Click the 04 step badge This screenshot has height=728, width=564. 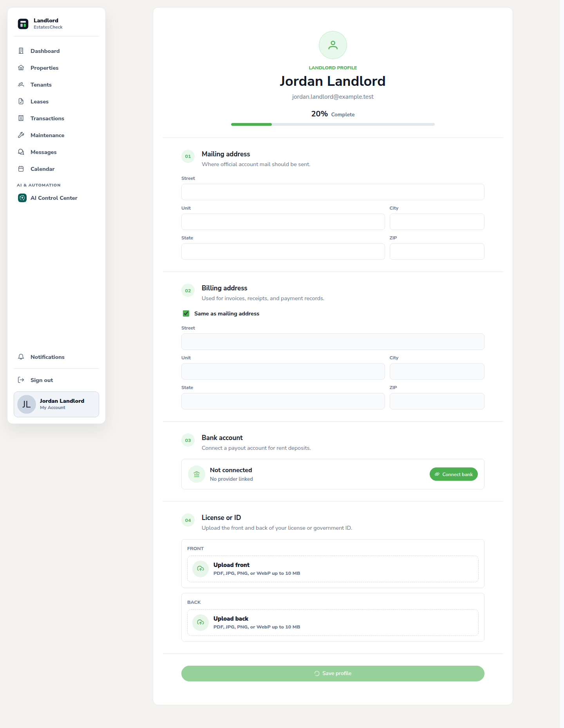[188, 520]
